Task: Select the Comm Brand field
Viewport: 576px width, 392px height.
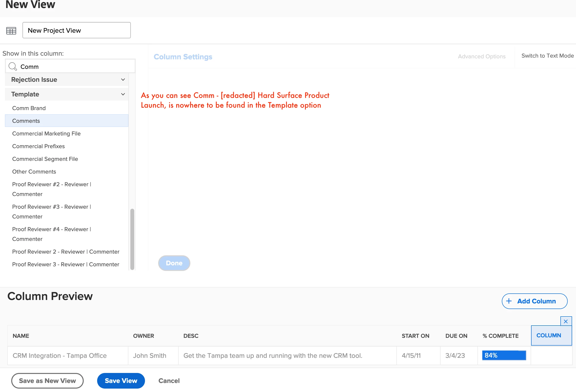Action: (29, 108)
